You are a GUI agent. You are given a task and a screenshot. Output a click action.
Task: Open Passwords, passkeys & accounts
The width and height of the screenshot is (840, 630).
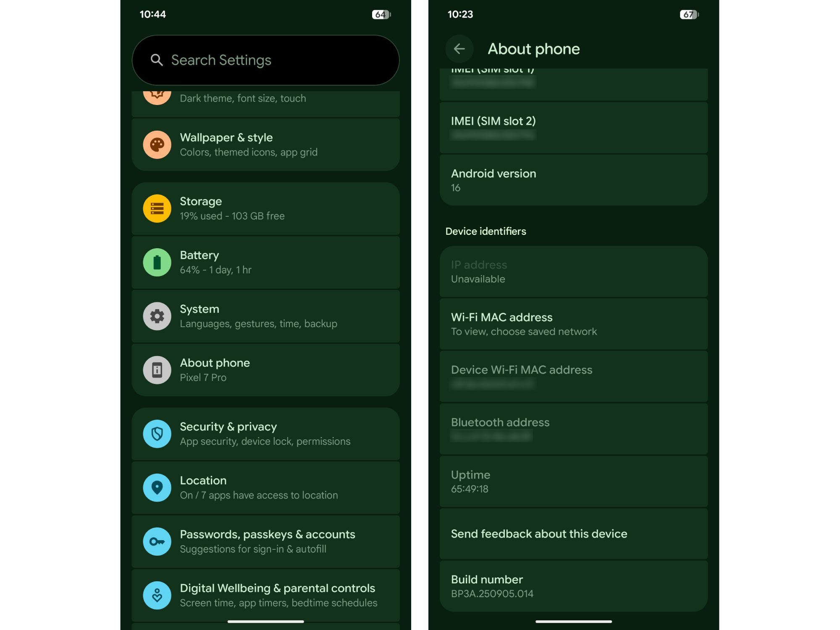click(265, 541)
